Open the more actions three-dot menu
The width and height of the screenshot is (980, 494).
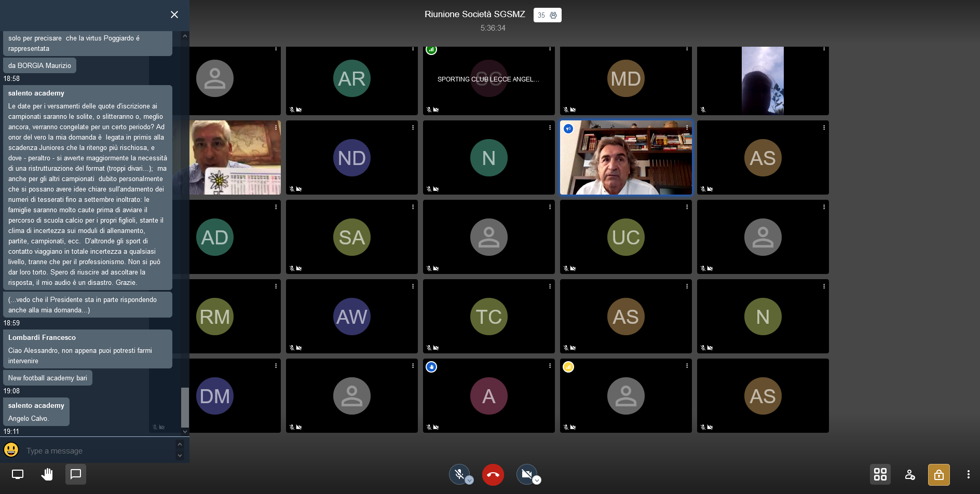(x=968, y=474)
